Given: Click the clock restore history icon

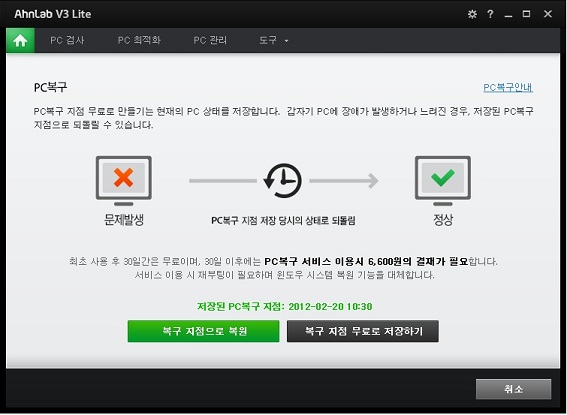Looking at the screenshot, I should [x=283, y=180].
